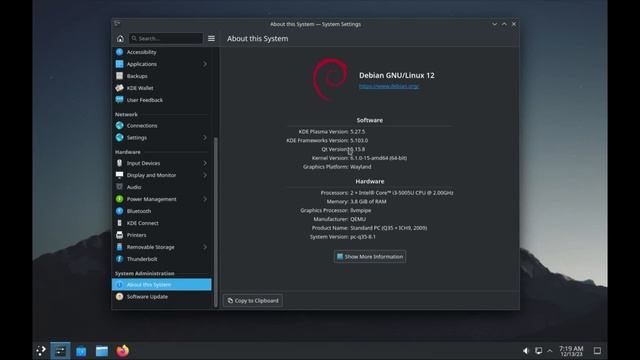Open User Feedback settings icon
The width and height of the screenshot is (640, 360).
[119, 100]
